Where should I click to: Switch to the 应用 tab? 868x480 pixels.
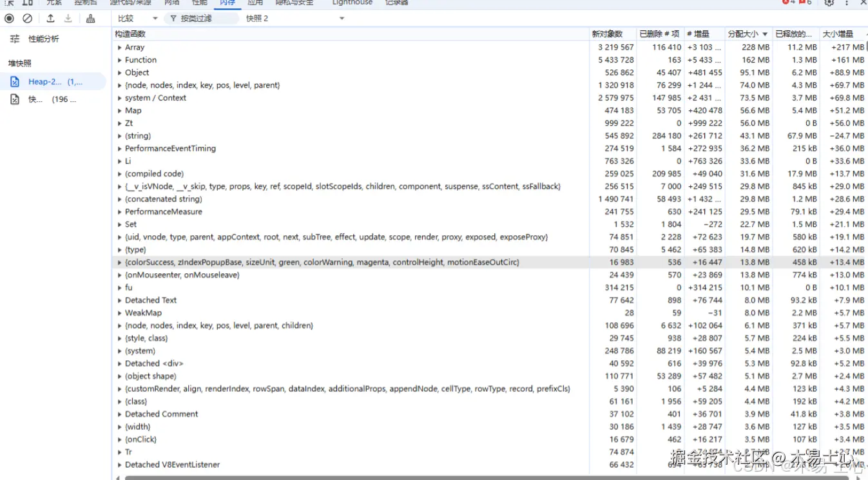coord(255,3)
